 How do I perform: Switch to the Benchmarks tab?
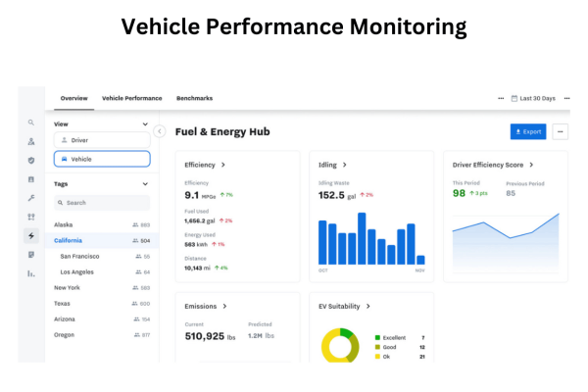194,98
